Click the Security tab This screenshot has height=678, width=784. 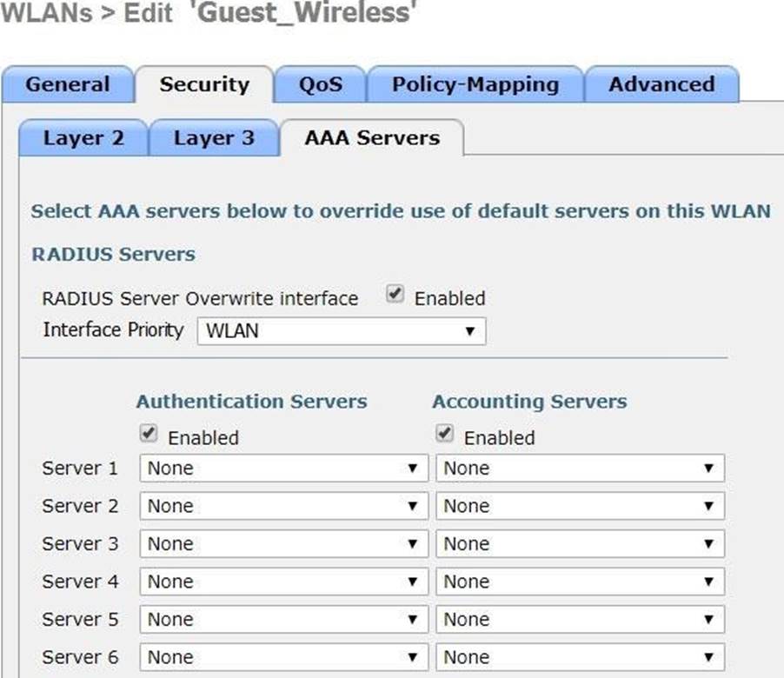click(204, 85)
